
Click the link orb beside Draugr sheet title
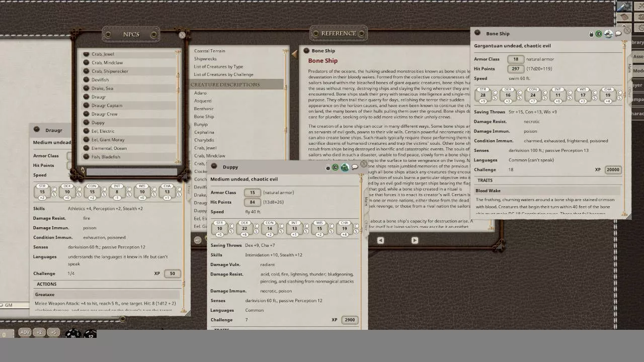pyautogui.click(x=36, y=130)
